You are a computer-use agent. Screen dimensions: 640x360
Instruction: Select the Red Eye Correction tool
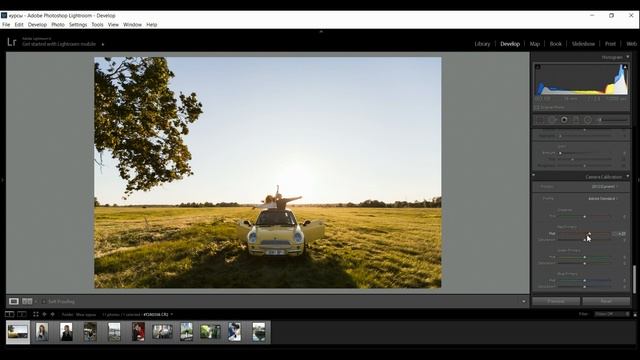click(x=564, y=120)
